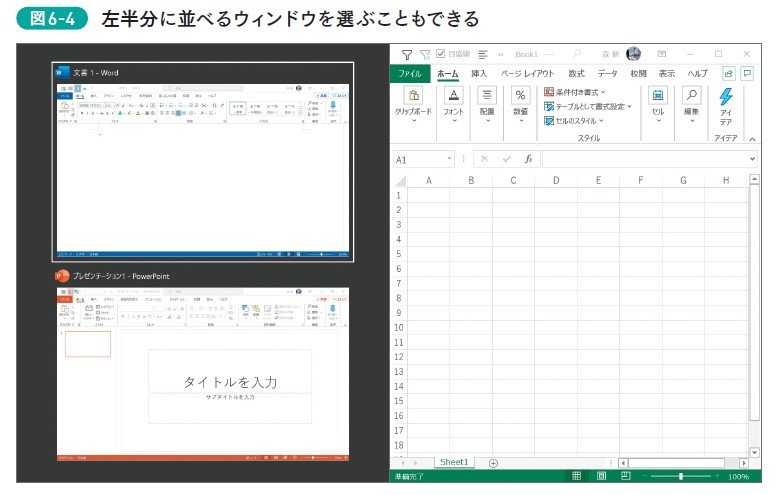Open the ページ レイアウト ribbon tab
Screen dimensions: 778x495
click(527, 74)
